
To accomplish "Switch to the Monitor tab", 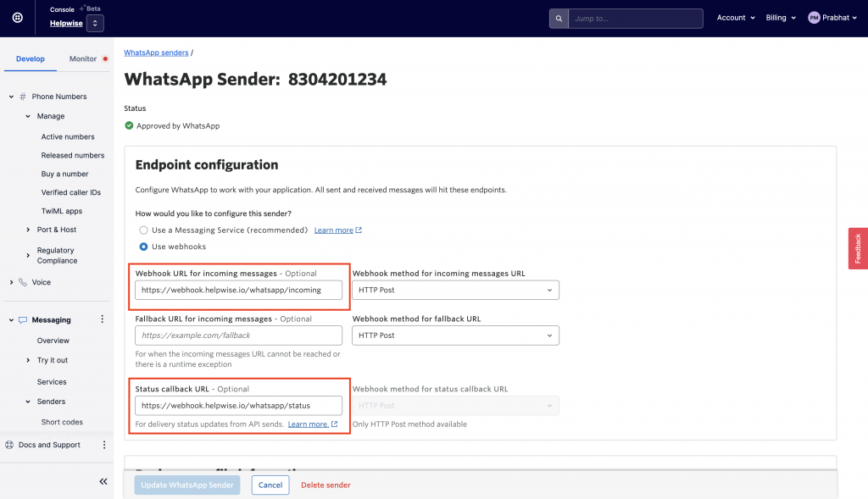I will [83, 58].
